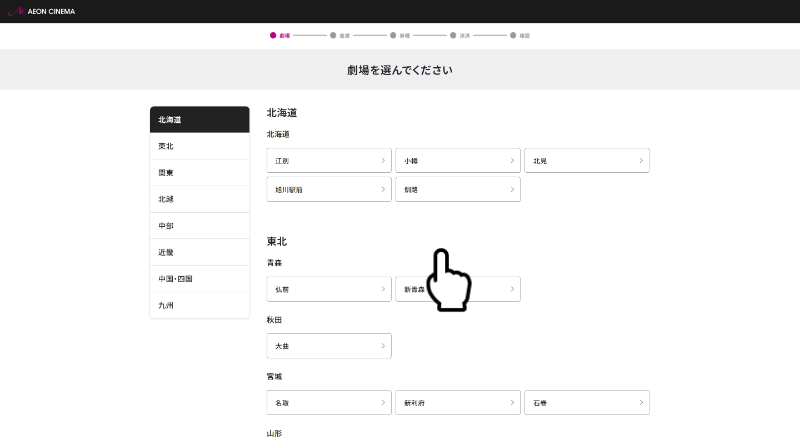Click the 劇場 step indicator

point(280,36)
